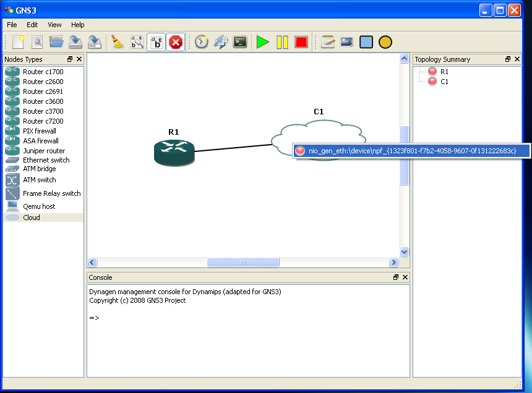This screenshot has height=393, width=532.
Task: Select ATM switch node type
Action: pos(43,180)
